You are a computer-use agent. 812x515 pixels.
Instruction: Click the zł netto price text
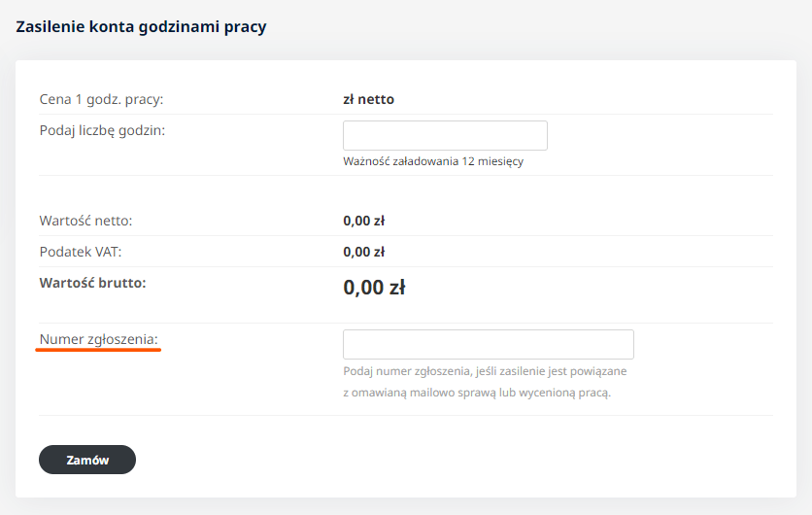coord(368,99)
